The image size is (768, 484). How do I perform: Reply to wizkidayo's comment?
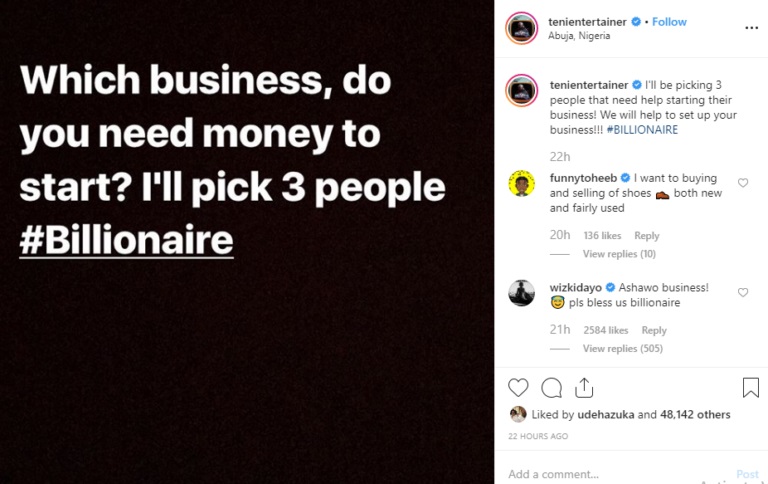pyautogui.click(x=654, y=330)
